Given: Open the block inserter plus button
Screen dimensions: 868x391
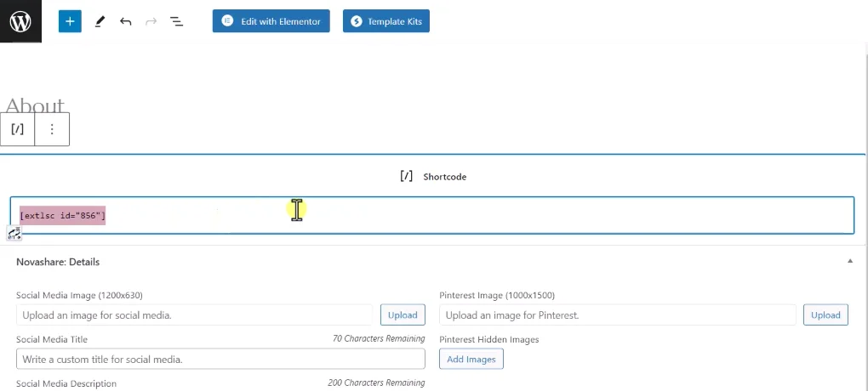Looking at the screenshot, I should coord(70,21).
